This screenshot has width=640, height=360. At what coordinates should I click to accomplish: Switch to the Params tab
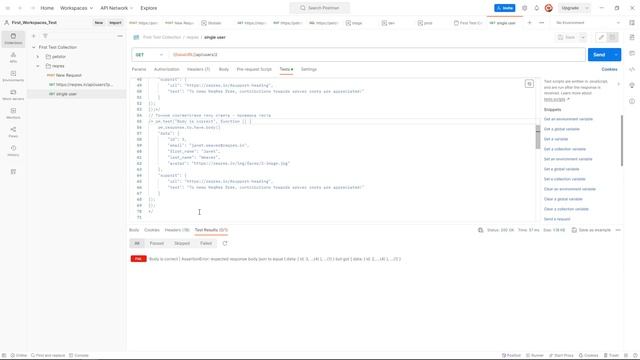(x=139, y=69)
